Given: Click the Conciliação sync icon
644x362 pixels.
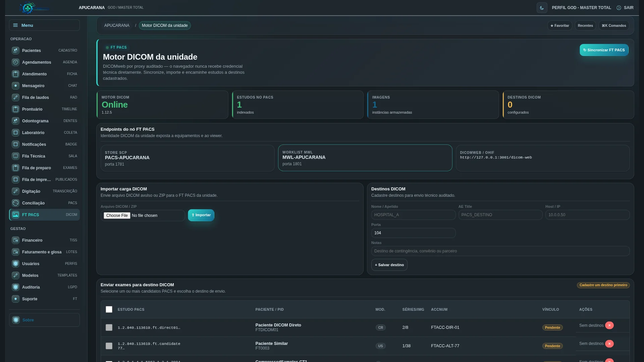Looking at the screenshot, I should [x=15, y=203].
